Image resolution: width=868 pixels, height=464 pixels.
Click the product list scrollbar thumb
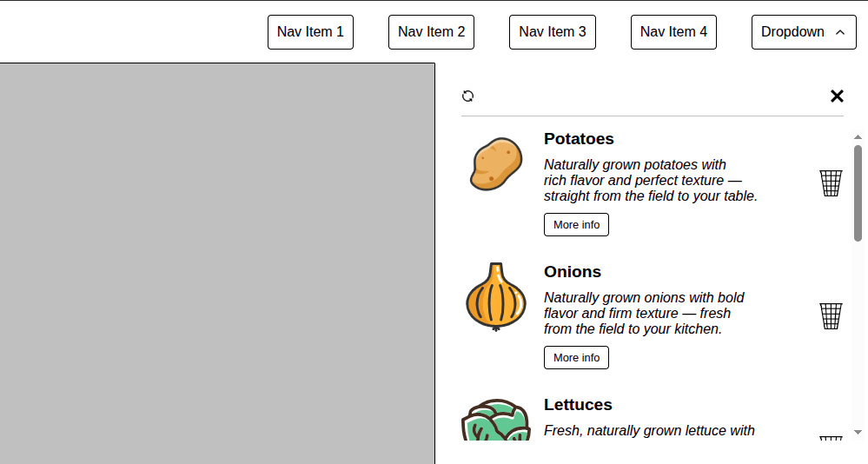coord(858,193)
